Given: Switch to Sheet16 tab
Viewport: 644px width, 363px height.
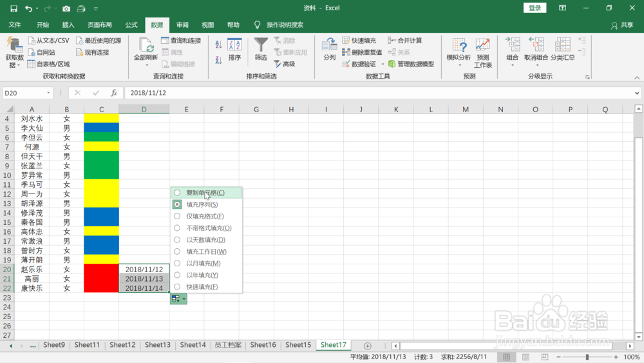Looking at the screenshot, I should click(263, 345).
